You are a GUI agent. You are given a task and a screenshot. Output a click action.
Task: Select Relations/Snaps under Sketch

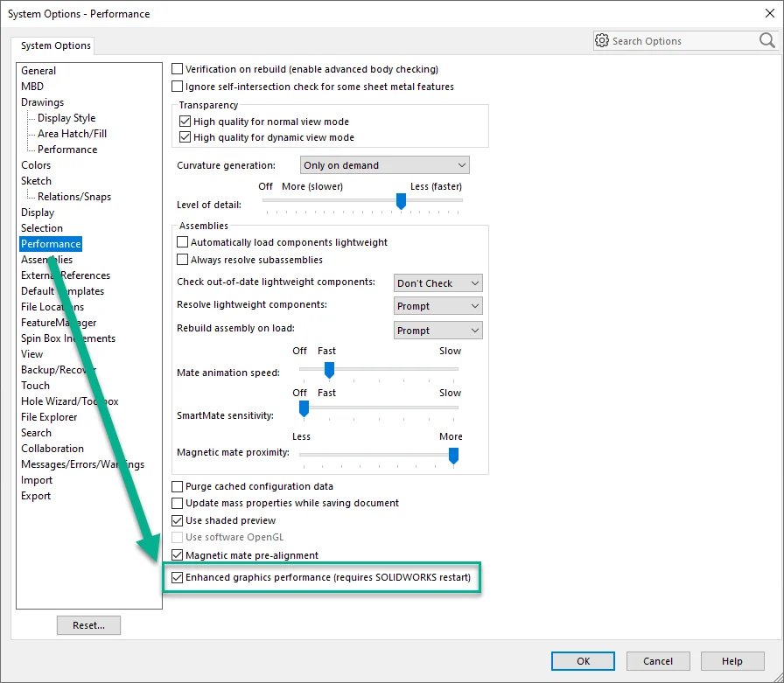click(74, 197)
